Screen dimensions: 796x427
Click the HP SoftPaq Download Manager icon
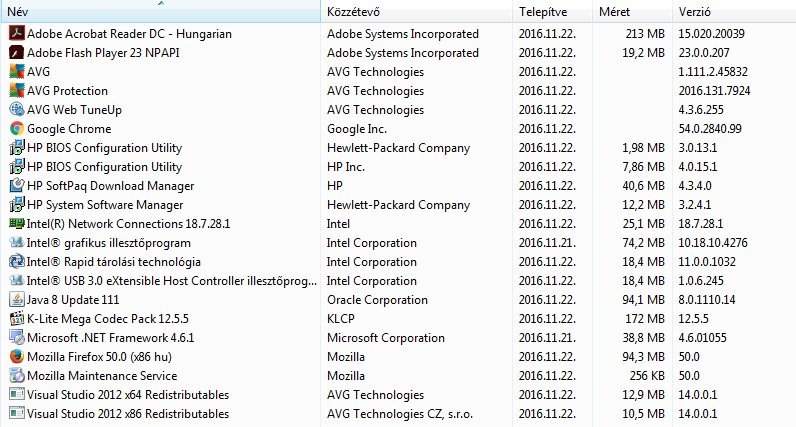click(x=16, y=185)
